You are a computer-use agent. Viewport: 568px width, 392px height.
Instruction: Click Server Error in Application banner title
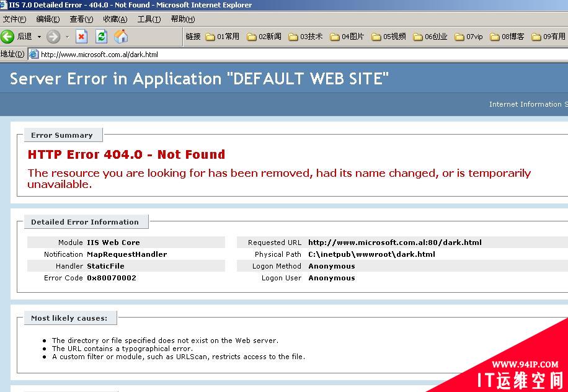[x=199, y=79]
